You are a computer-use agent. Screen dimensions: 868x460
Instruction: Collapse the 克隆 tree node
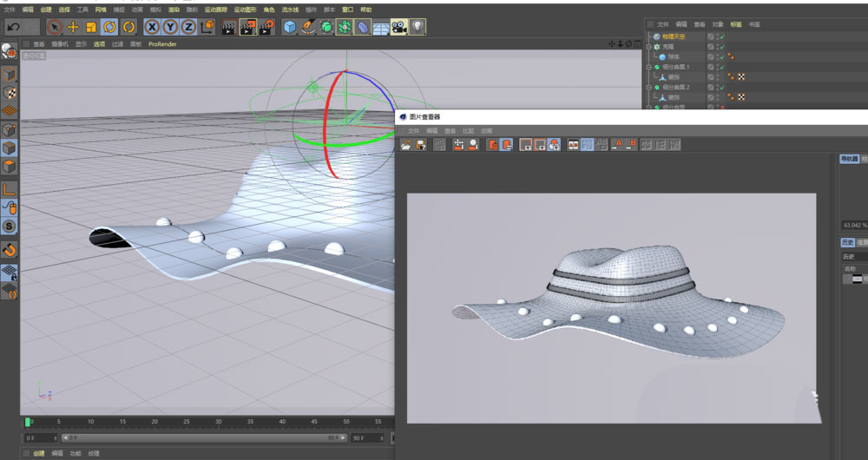648,47
